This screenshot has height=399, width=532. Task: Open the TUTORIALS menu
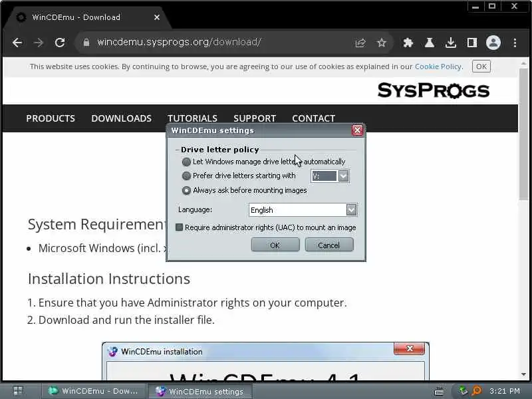192,118
